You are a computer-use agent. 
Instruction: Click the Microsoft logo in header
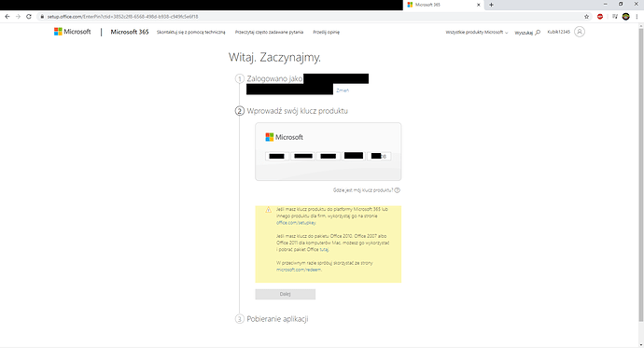[72, 32]
